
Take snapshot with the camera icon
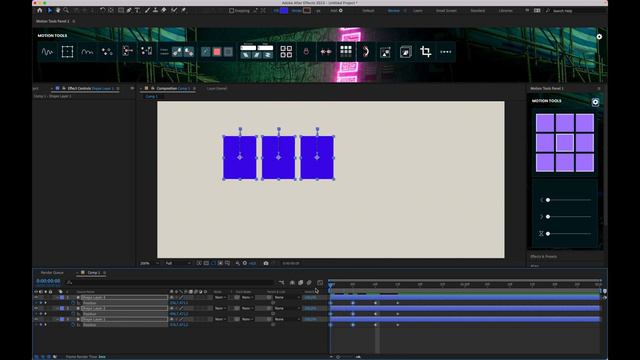(x=266, y=263)
